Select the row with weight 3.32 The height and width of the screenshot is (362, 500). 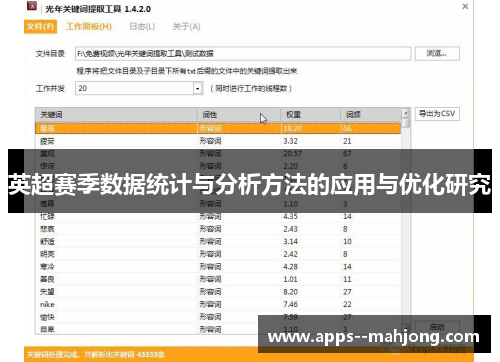point(218,141)
